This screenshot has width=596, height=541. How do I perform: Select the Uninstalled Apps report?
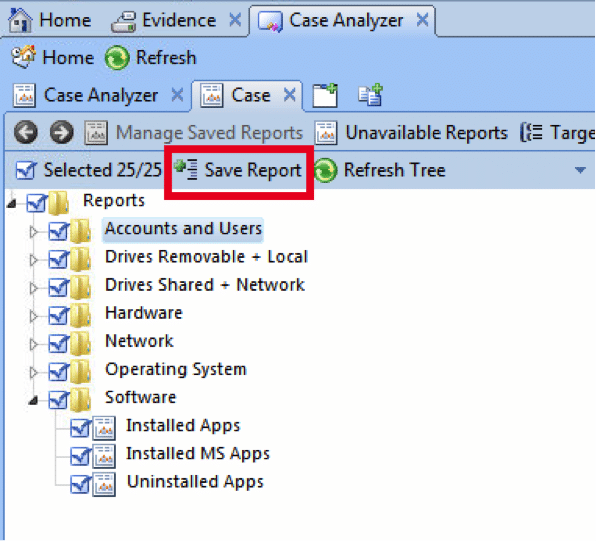point(195,482)
